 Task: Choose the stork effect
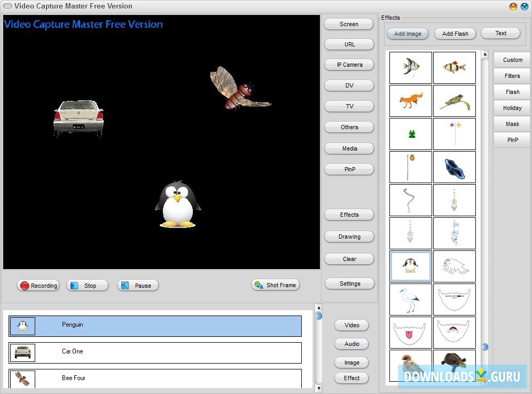point(410,300)
